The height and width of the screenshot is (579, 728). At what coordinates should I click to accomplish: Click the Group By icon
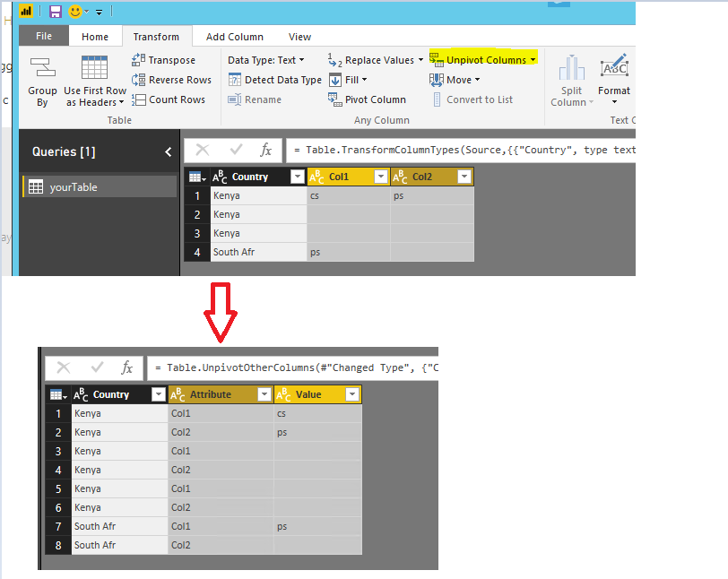pyautogui.click(x=42, y=67)
